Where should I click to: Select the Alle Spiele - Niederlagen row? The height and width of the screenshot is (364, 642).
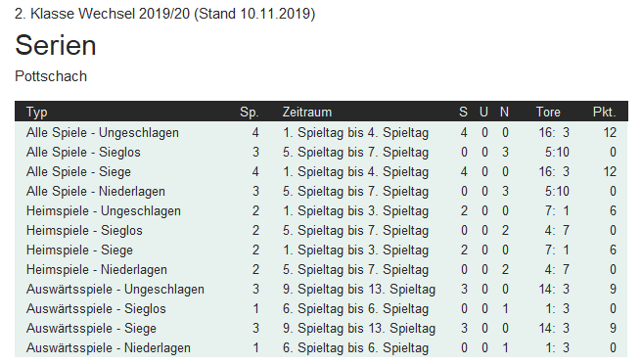click(x=321, y=192)
